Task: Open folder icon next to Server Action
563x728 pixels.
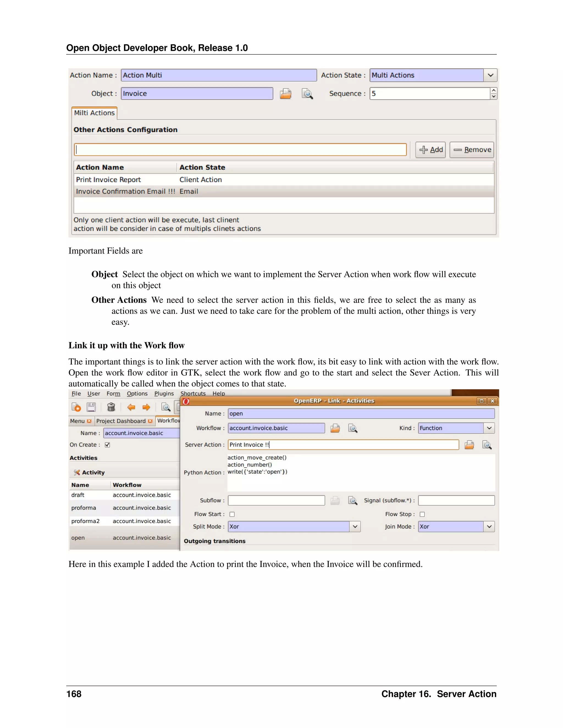Action: (469, 445)
